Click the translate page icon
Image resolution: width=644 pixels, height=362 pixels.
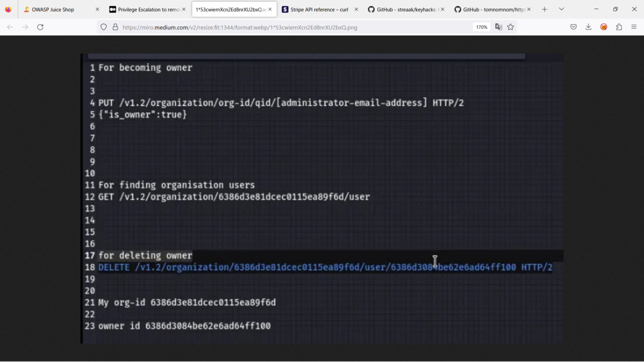click(499, 27)
